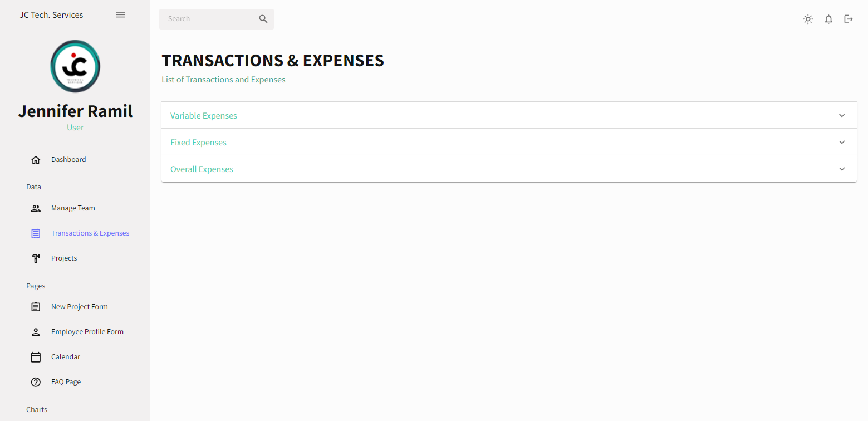Image resolution: width=868 pixels, height=421 pixels.
Task: Toggle light/dark mode sun icon
Action: 808,19
